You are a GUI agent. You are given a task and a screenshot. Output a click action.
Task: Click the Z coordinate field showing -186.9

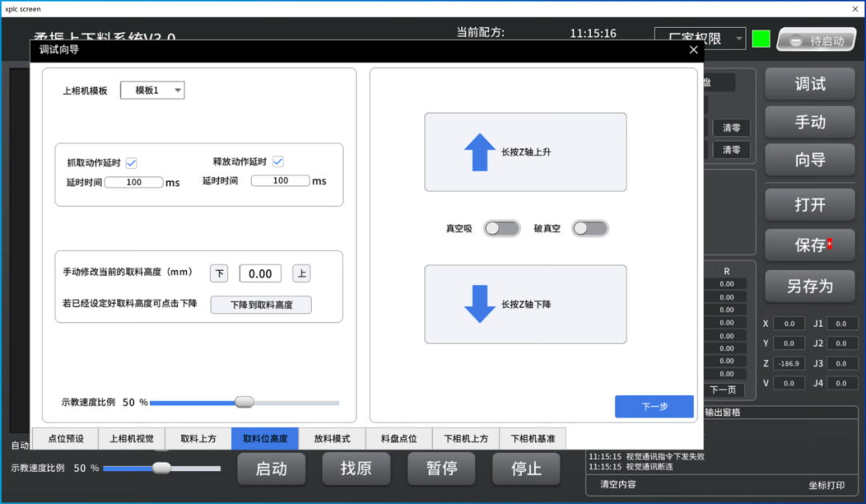pyautogui.click(x=789, y=364)
